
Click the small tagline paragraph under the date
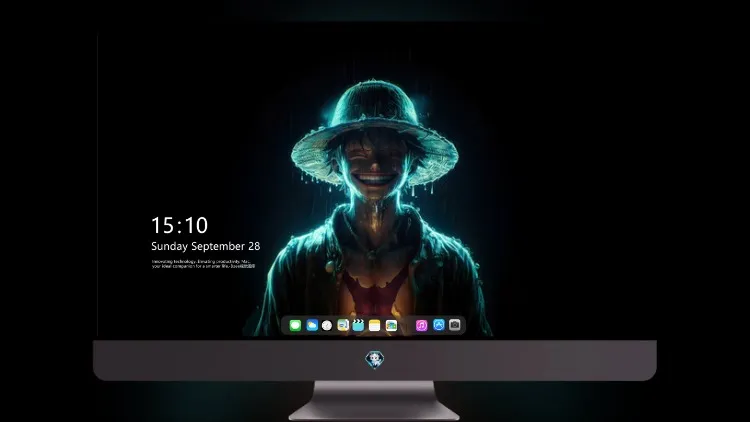[x=204, y=264]
